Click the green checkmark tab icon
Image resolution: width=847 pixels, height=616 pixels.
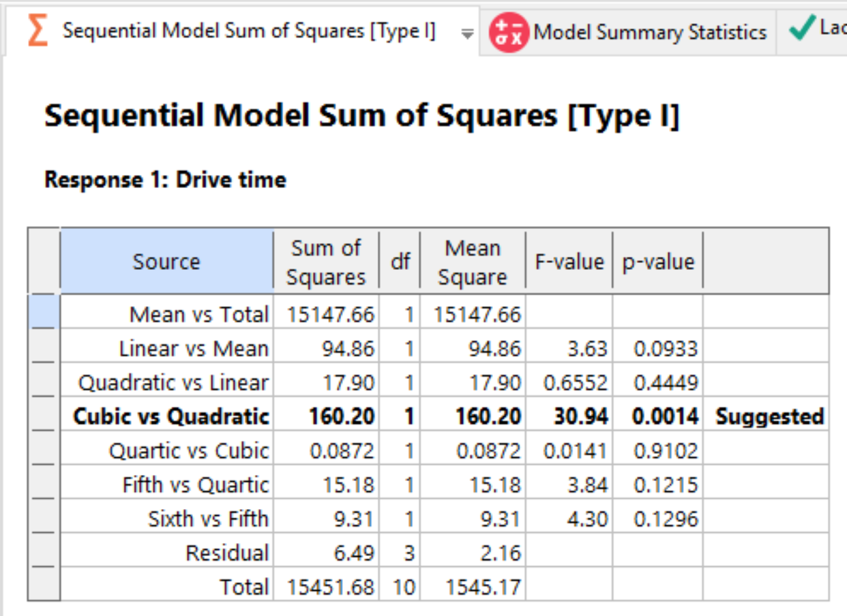802,28
